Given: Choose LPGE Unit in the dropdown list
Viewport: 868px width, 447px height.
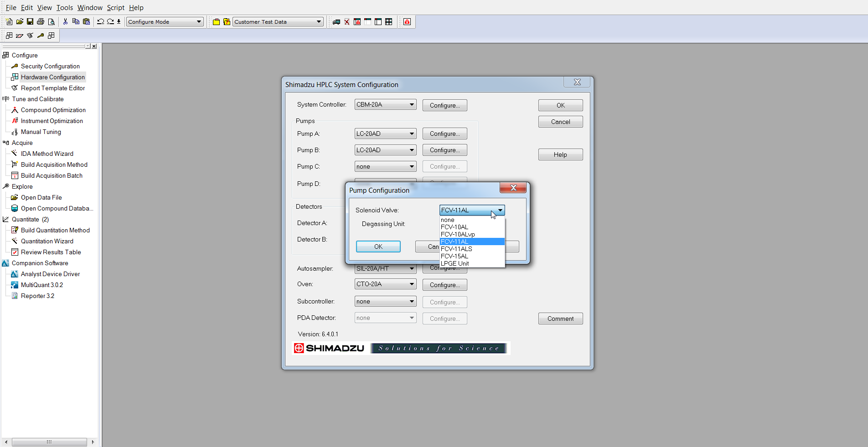Looking at the screenshot, I should point(472,263).
